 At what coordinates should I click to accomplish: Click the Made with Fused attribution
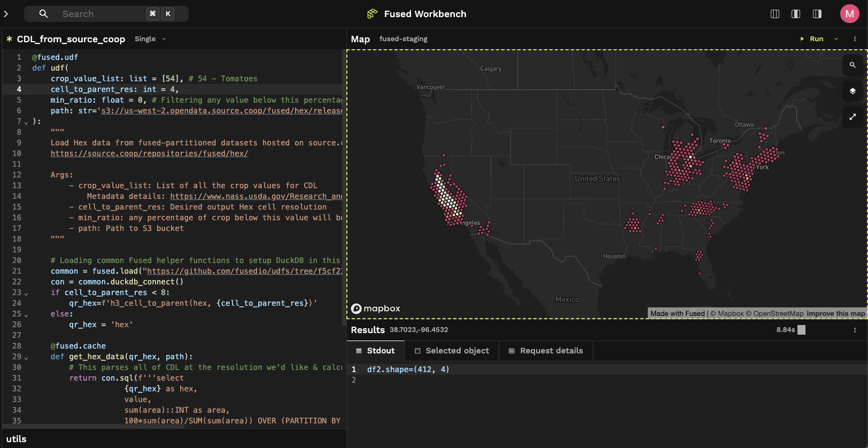point(678,314)
